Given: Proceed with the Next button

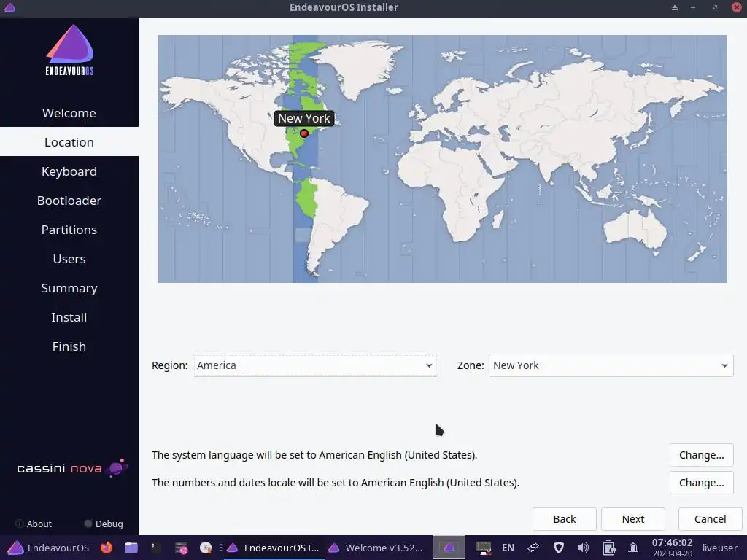Looking at the screenshot, I should click(632, 519).
